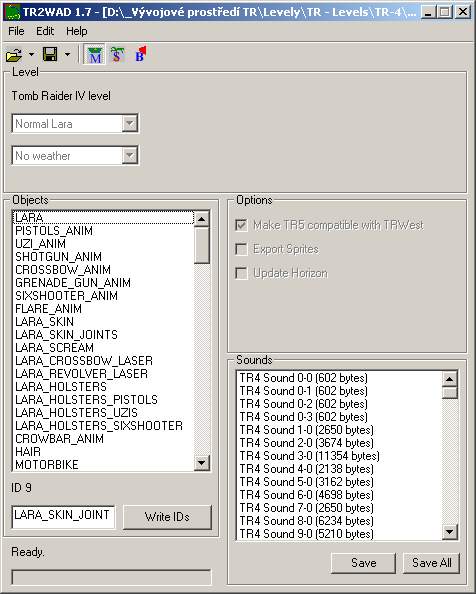The image size is (476, 594).
Task: Click the Save floppy disk icon
Action: 50,55
